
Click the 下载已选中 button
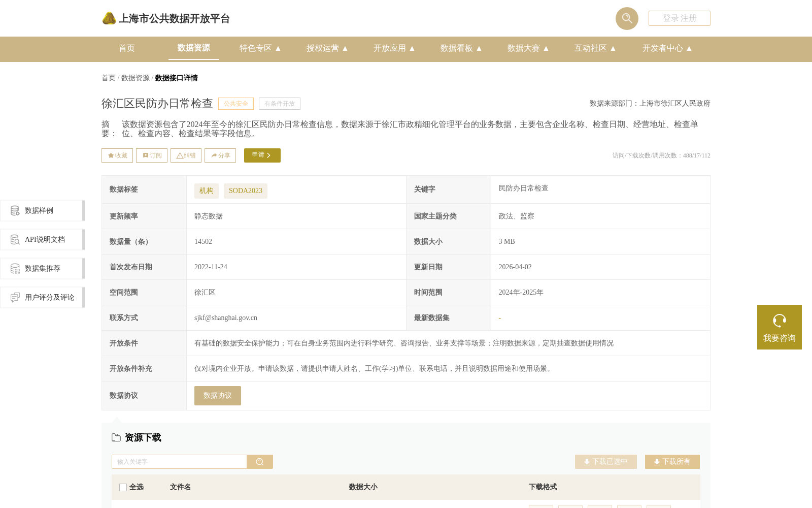pos(606,462)
